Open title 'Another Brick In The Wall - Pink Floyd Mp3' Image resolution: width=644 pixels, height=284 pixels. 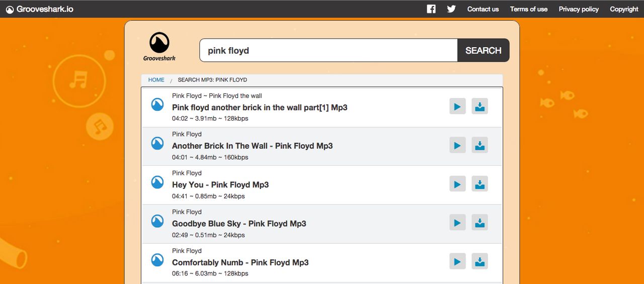pyautogui.click(x=253, y=146)
